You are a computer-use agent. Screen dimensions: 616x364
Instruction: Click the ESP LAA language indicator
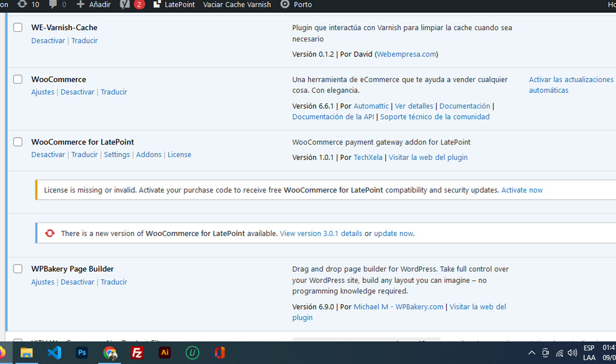[589, 353]
